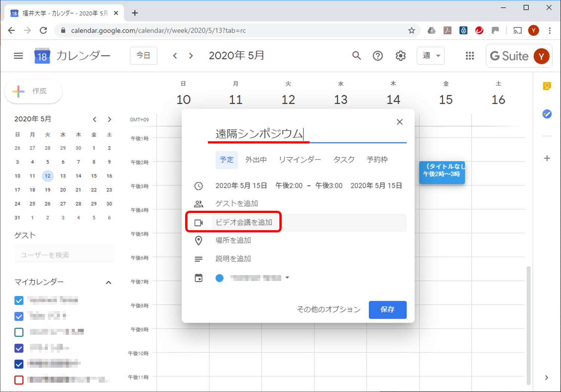Viewport: 561px width, 392px height.
Task: Open a new browser tab
Action: coord(135,13)
